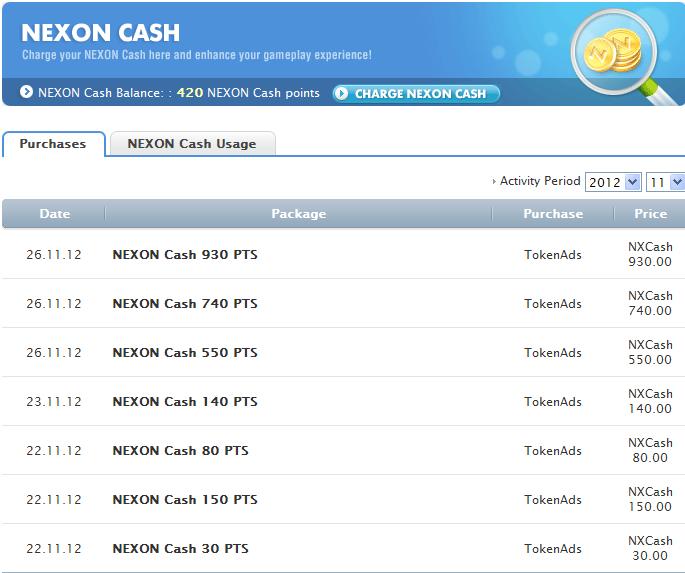Open the 2012 year dropdown
This screenshot has height=573, width=685.
(x=613, y=182)
